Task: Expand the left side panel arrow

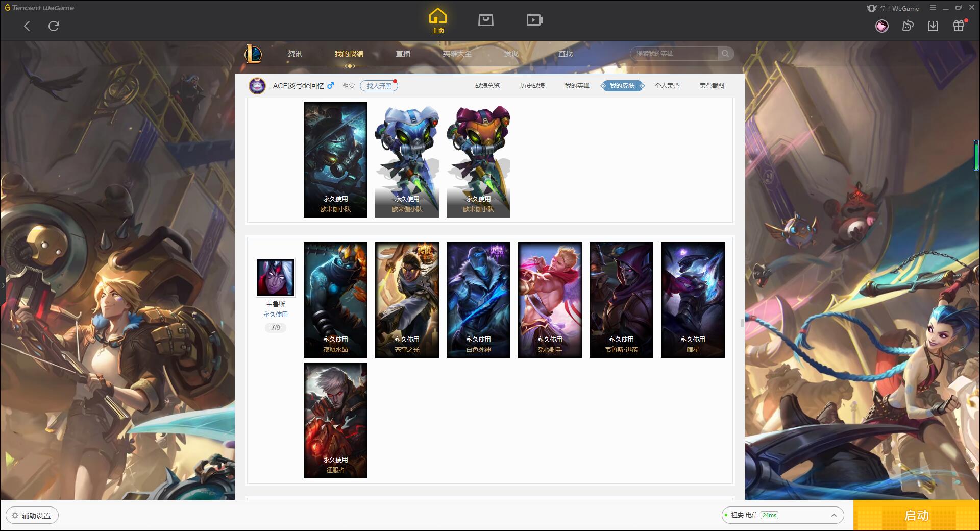Action: (x=3, y=285)
